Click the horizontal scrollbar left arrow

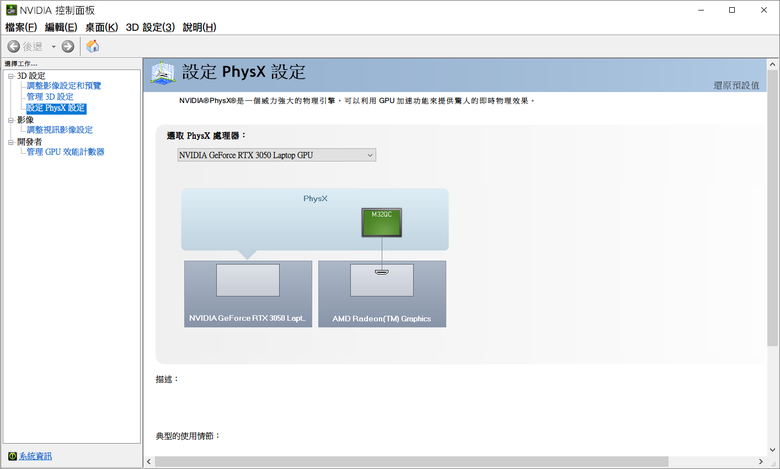tap(149, 462)
